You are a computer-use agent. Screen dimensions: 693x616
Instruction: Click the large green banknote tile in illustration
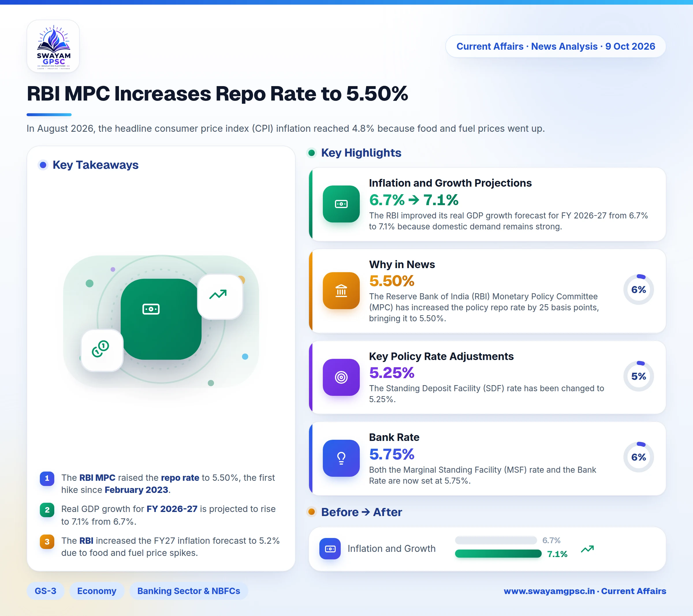[161, 319]
